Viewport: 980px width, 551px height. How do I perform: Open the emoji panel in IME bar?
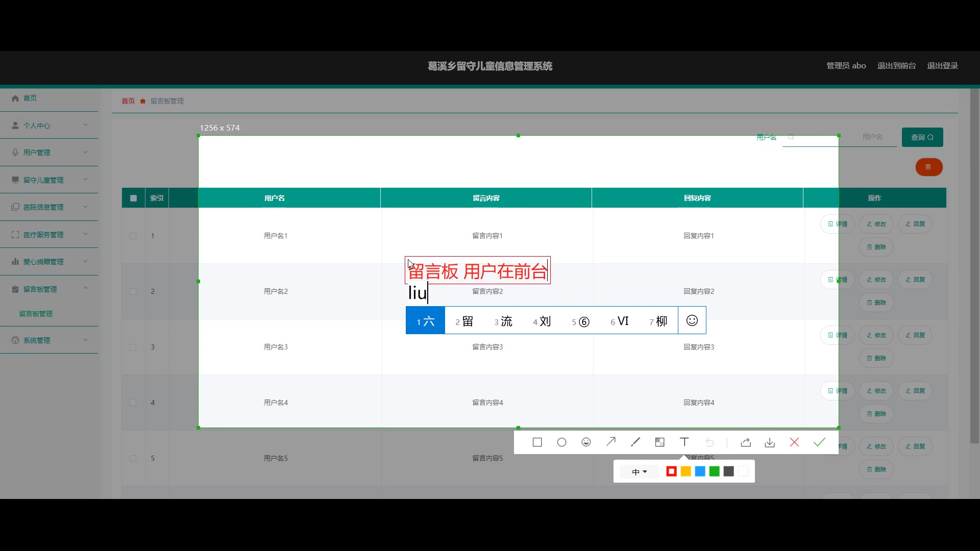click(692, 320)
